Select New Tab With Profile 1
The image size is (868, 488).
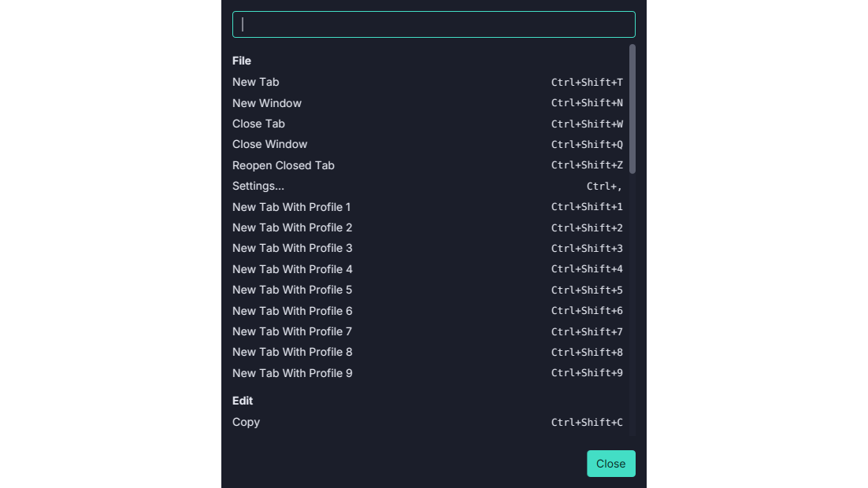pyautogui.click(x=428, y=207)
